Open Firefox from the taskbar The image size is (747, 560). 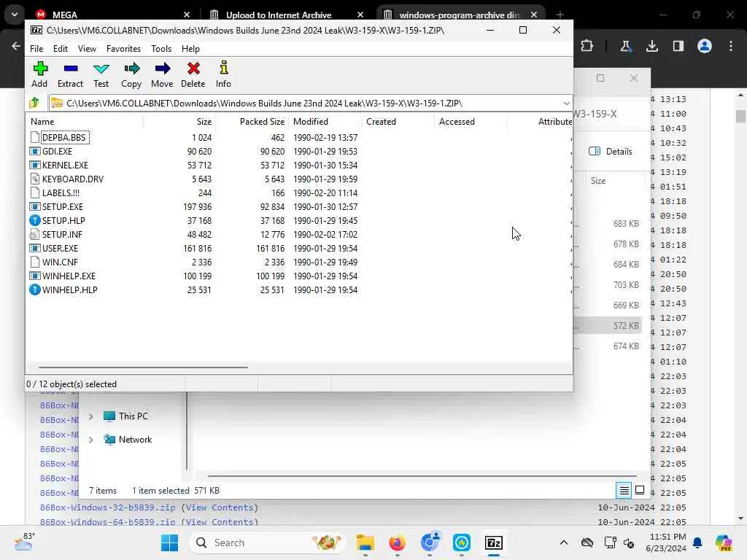click(x=397, y=542)
